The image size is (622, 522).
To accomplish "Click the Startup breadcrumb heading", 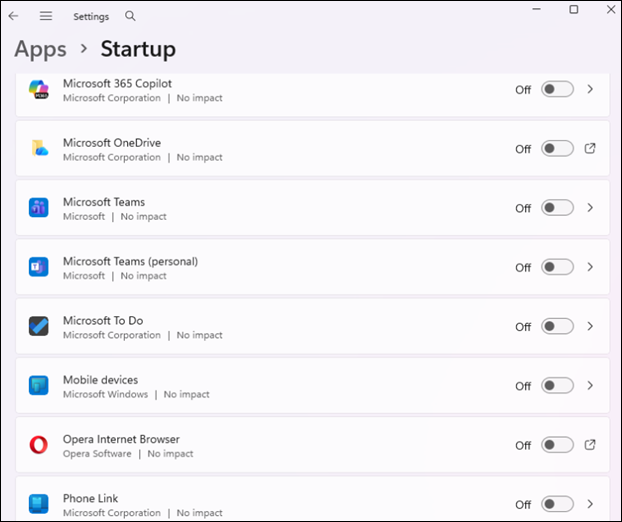I will [138, 49].
